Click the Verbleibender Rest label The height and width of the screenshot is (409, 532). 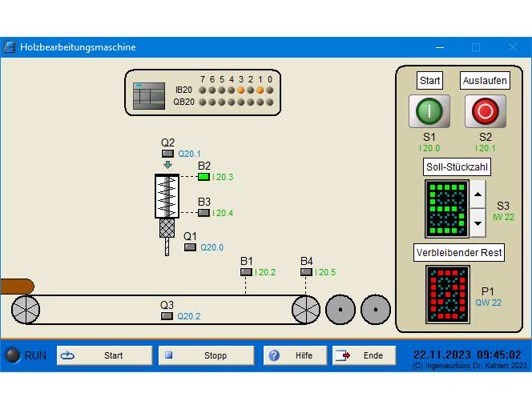(x=459, y=252)
